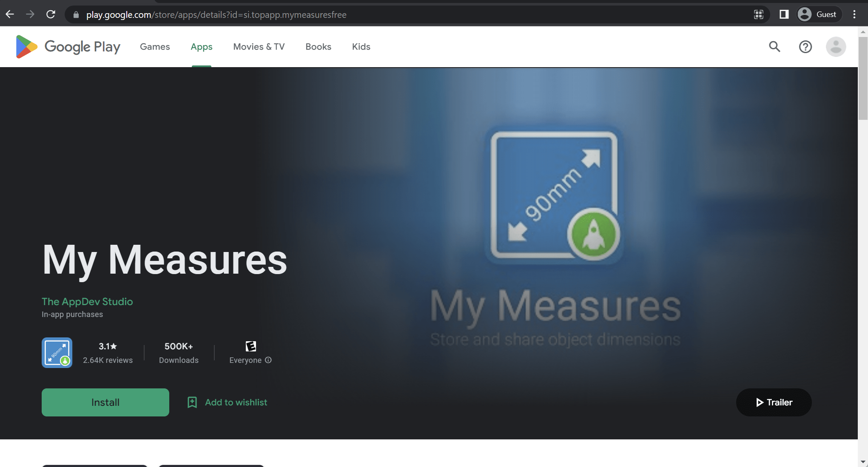
Task: Open Movies & TV category dropdown
Action: point(259,47)
